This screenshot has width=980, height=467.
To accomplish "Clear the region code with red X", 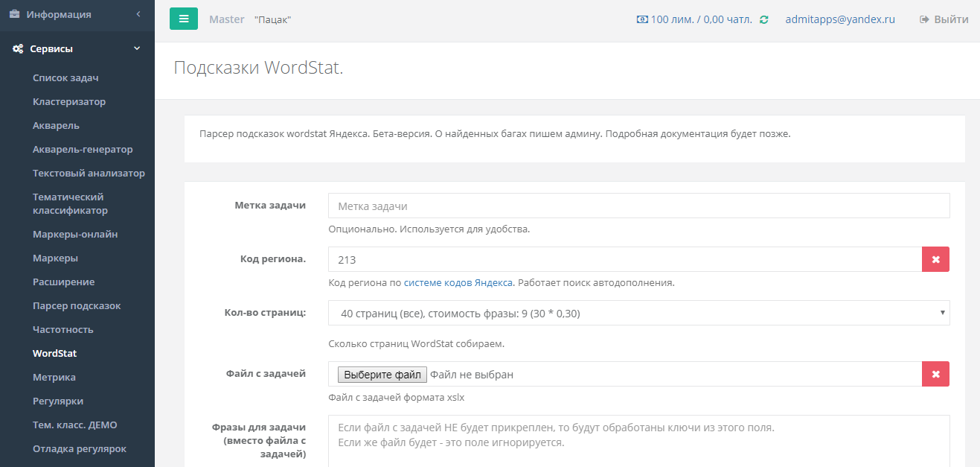I will 935,260.
